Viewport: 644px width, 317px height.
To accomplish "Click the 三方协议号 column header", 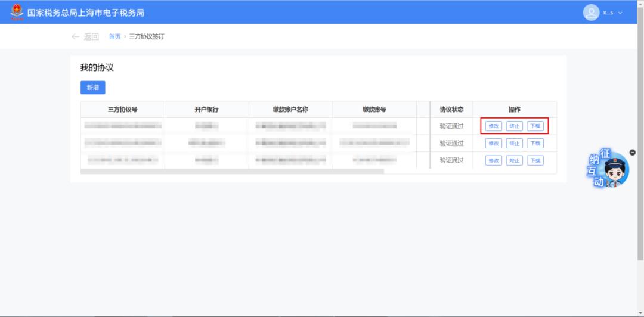I will pyautogui.click(x=122, y=110).
